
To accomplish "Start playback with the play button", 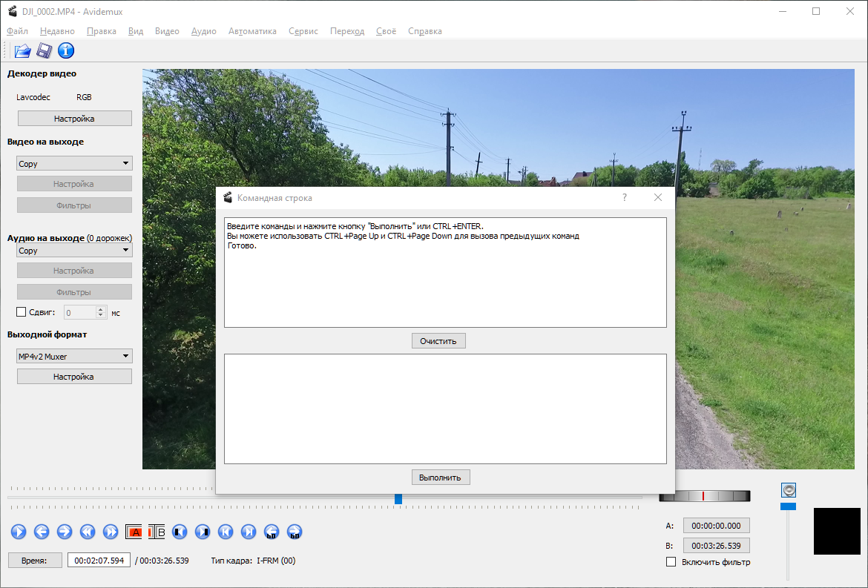I will pyautogui.click(x=19, y=532).
